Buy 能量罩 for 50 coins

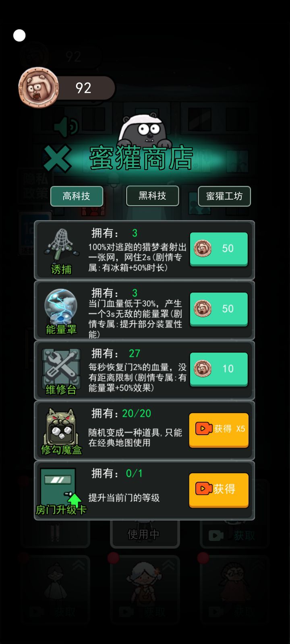coord(219,309)
